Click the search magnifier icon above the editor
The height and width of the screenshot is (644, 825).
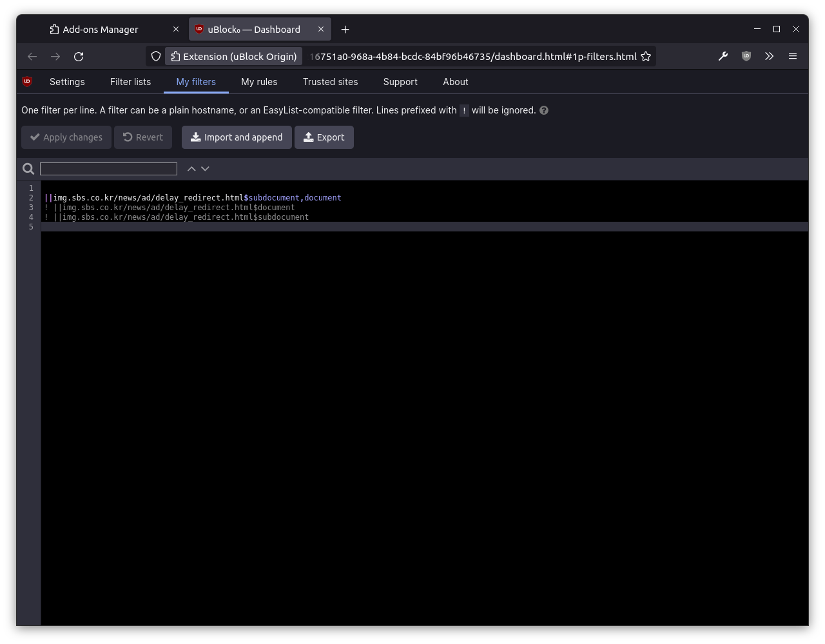point(28,168)
